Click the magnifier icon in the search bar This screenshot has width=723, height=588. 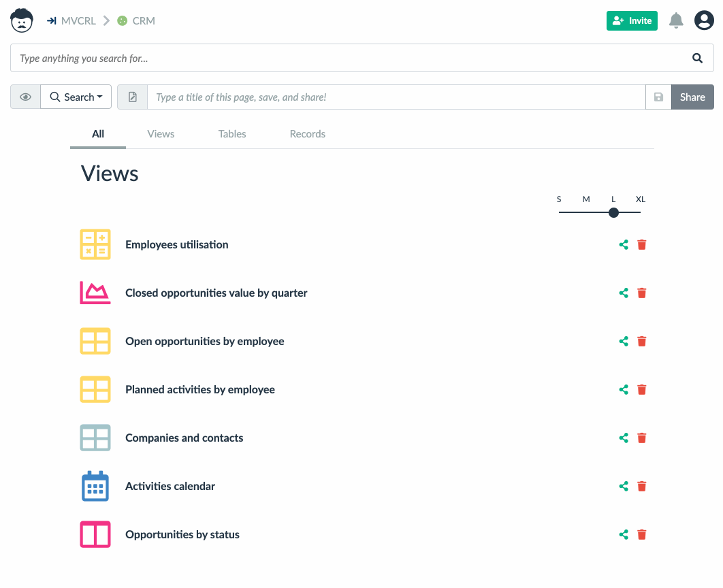click(x=697, y=58)
